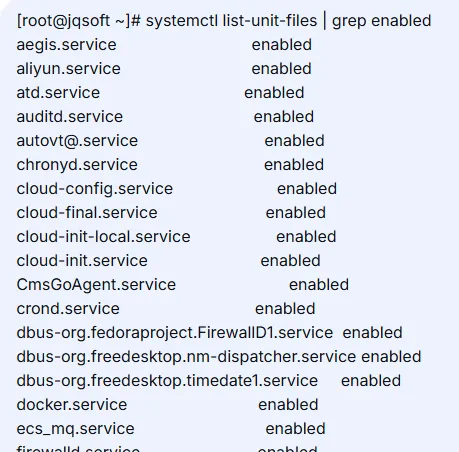Screen dimensions: 459x452
Task: Select dbus-org.freedesktop.timedate1.service entry
Action: [167, 381]
